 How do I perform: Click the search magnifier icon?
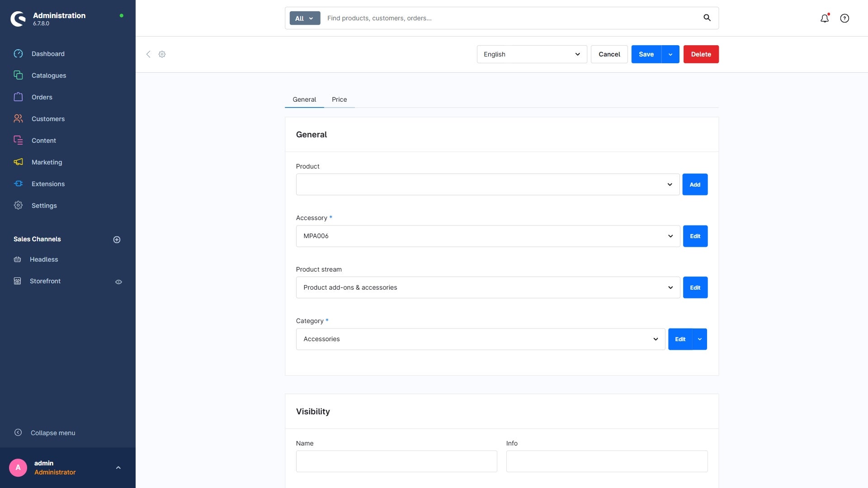707,18
